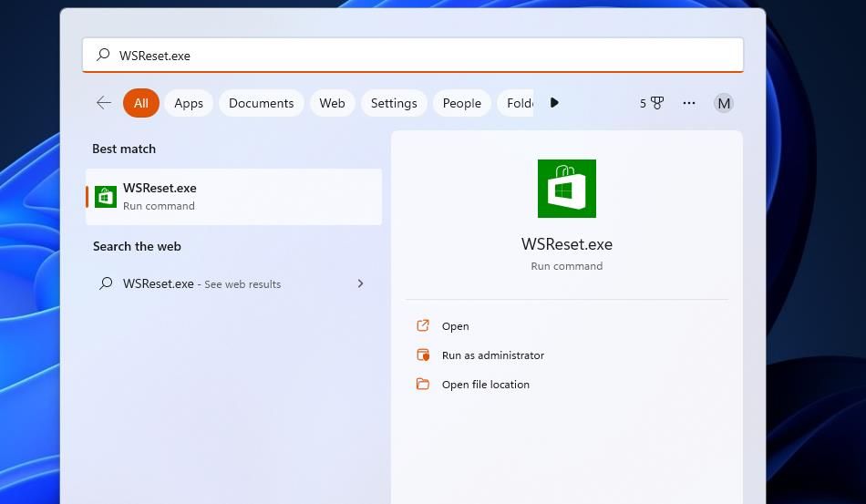Click the Search the web heading
Image resolution: width=866 pixels, height=504 pixels.
point(137,247)
